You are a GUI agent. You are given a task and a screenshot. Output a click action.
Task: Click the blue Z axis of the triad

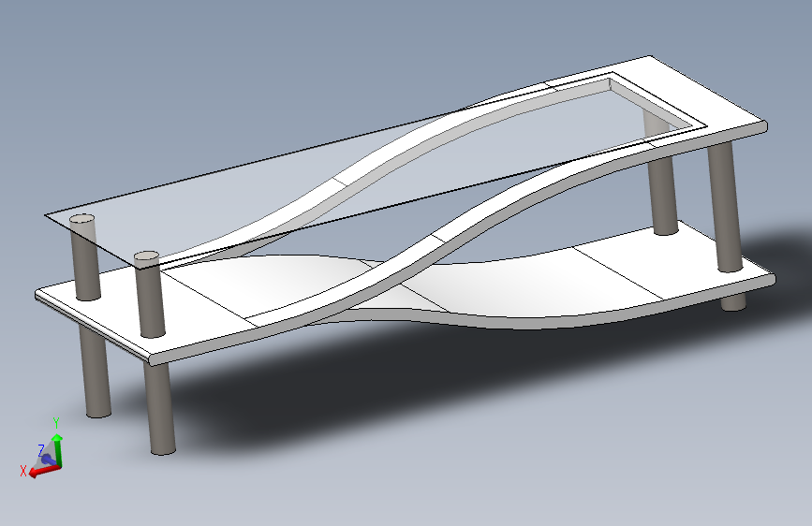(x=48, y=459)
